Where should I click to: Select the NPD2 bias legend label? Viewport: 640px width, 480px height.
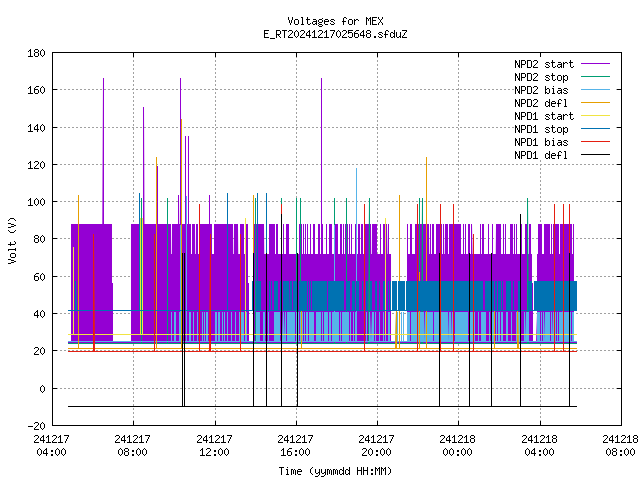tap(541, 90)
